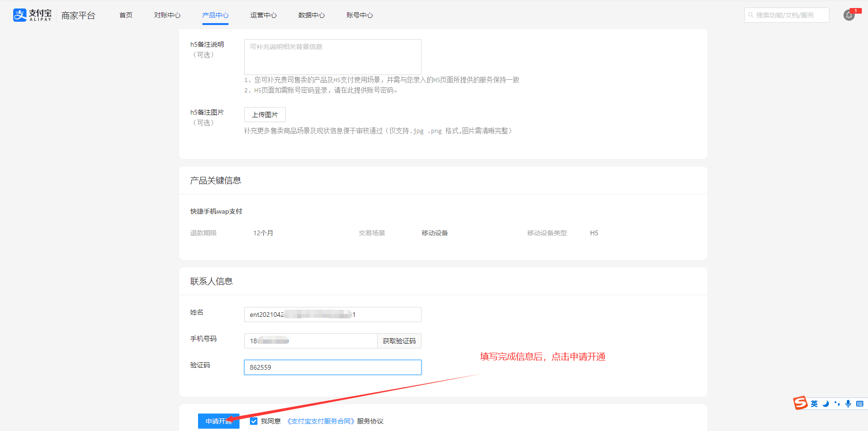The width and height of the screenshot is (868, 431).
Task: Navigate to 首页 menu item
Action: coord(126,15)
